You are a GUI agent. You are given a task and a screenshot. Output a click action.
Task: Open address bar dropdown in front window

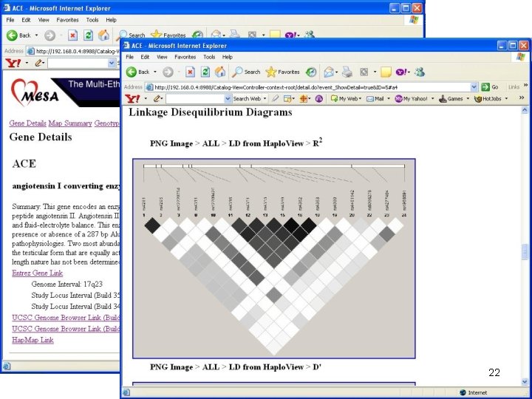coord(474,87)
